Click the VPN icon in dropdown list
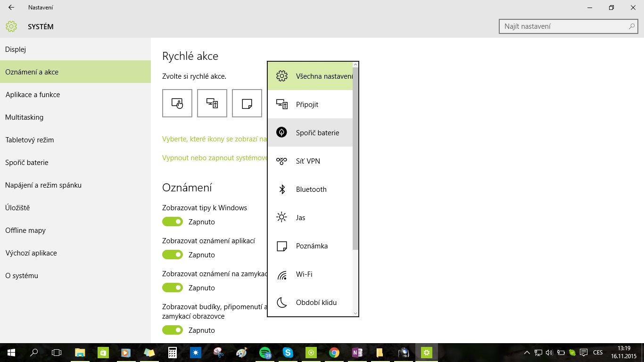Image resolution: width=644 pixels, height=362 pixels. point(281,161)
